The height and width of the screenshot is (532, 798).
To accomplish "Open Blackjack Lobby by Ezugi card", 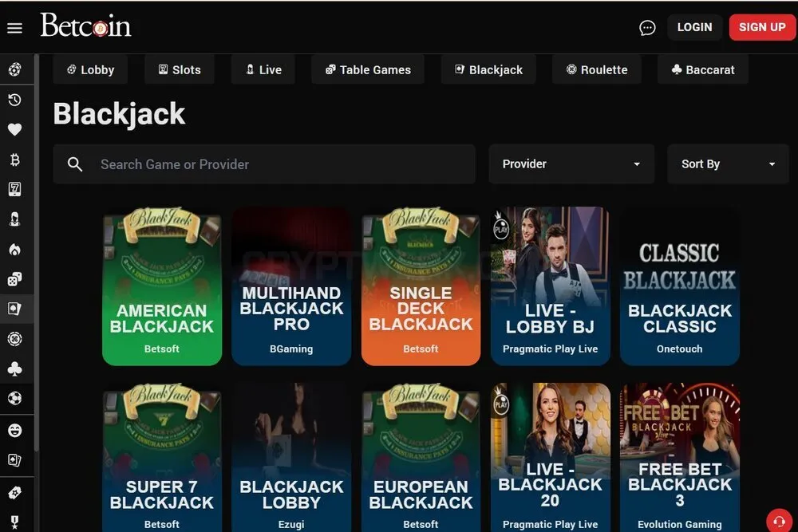I will pyautogui.click(x=291, y=458).
